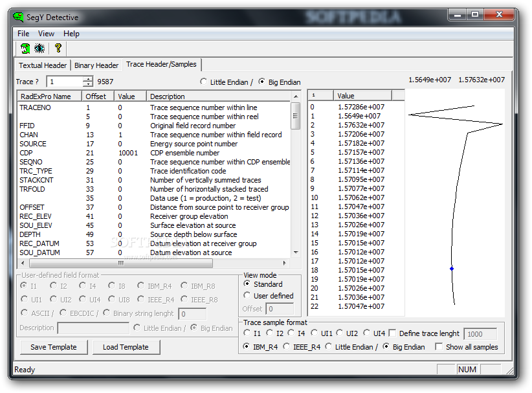
Task: Switch to the Binary Header tab
Action: (x=96, y=65)
